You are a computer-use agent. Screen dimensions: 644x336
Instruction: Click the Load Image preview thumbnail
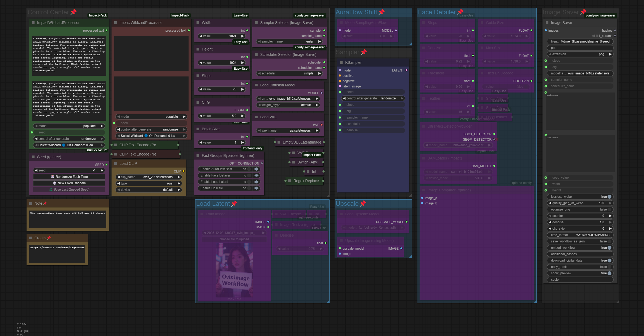pos(234,270)
